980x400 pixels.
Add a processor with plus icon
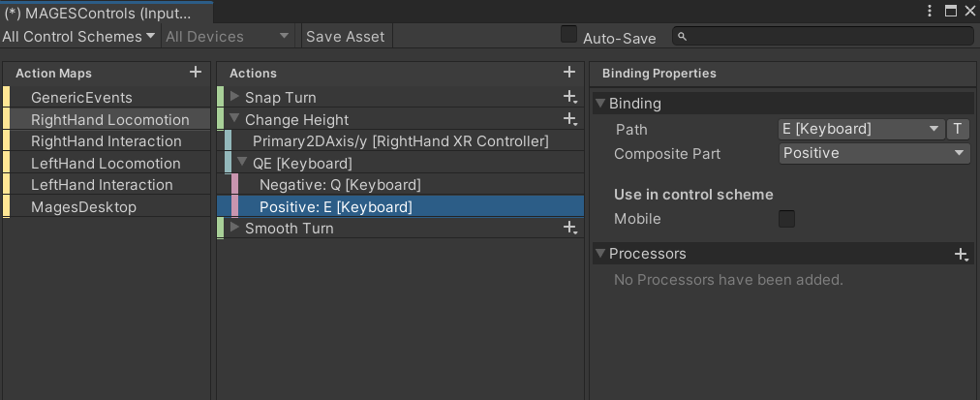pos(961,254)
